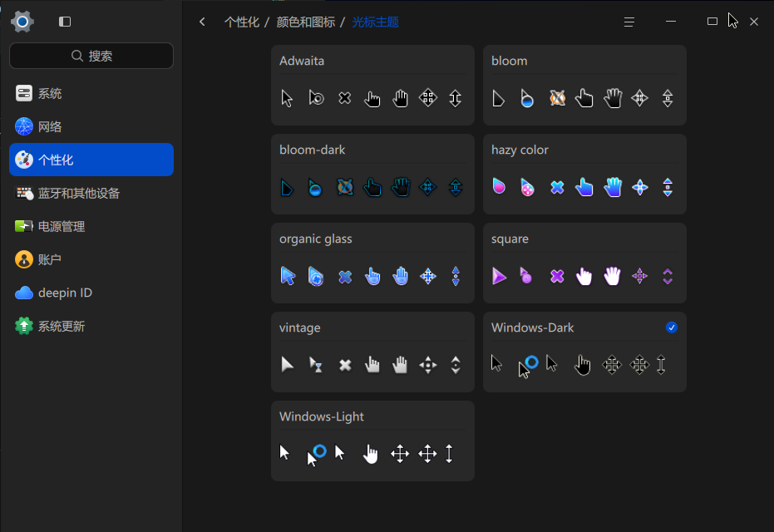774x532 pixels.
Task: Select the 个性化 sidebar item
Action: 91,160
